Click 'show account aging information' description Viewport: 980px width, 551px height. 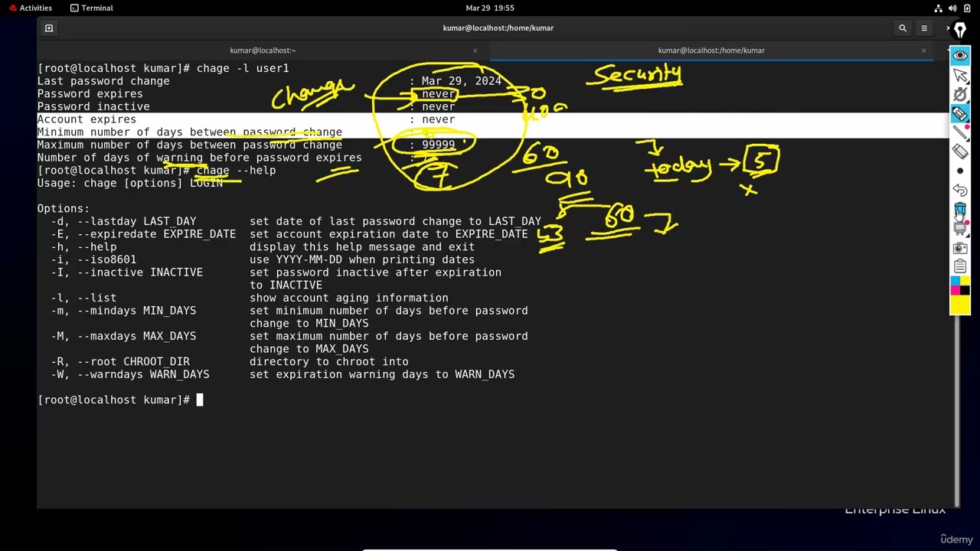(348, 298)
